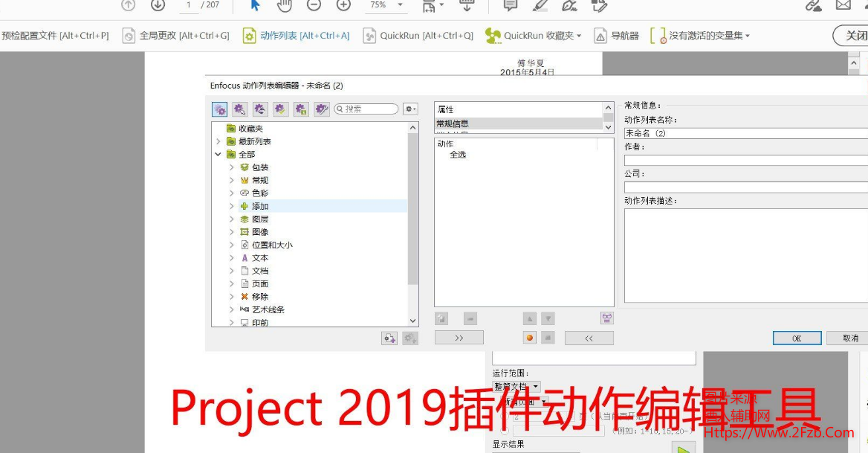Click the 动作列表名称 field showing 未命名 (2)
The width and height of the screenshot is (868, 453).
click(x=746, y=133)
